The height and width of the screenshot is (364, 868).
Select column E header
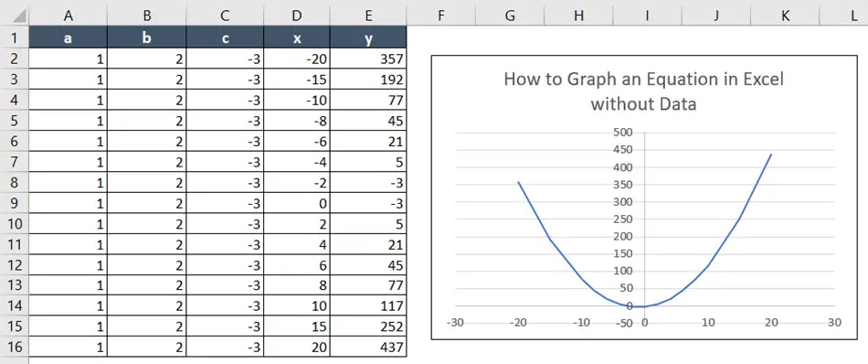click(x=369, y=16)
